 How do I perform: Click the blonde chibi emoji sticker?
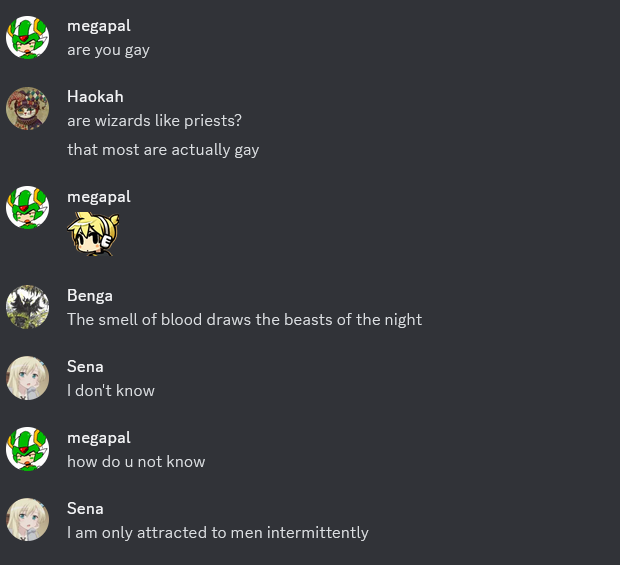coord(93,233)
